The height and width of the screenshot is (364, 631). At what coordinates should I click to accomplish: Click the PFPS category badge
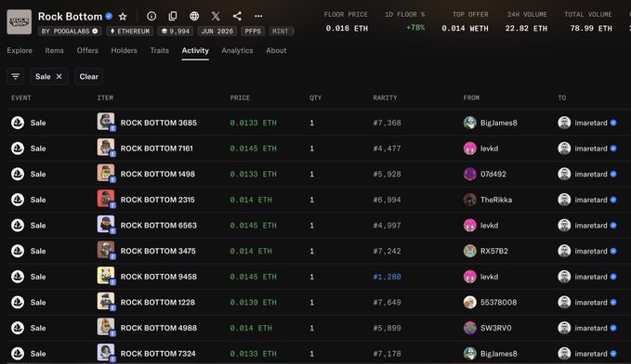pyautogui.click(x=253, y=31)
